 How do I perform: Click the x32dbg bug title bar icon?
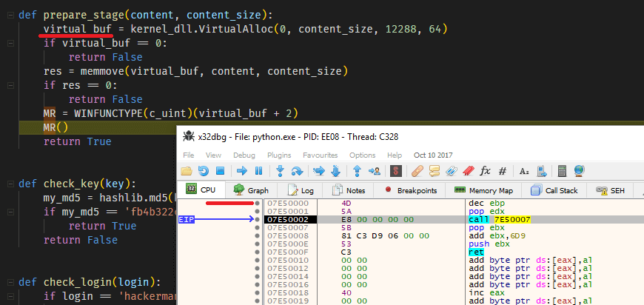pyautogui.click(x=189, y=137)
